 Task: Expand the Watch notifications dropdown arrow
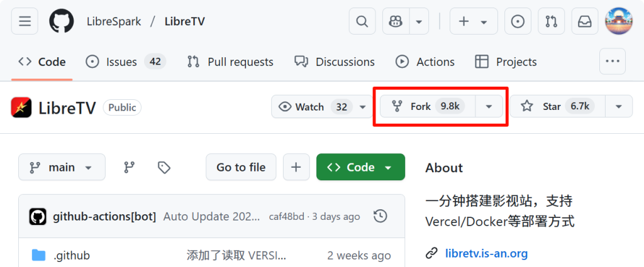(363, 107)
